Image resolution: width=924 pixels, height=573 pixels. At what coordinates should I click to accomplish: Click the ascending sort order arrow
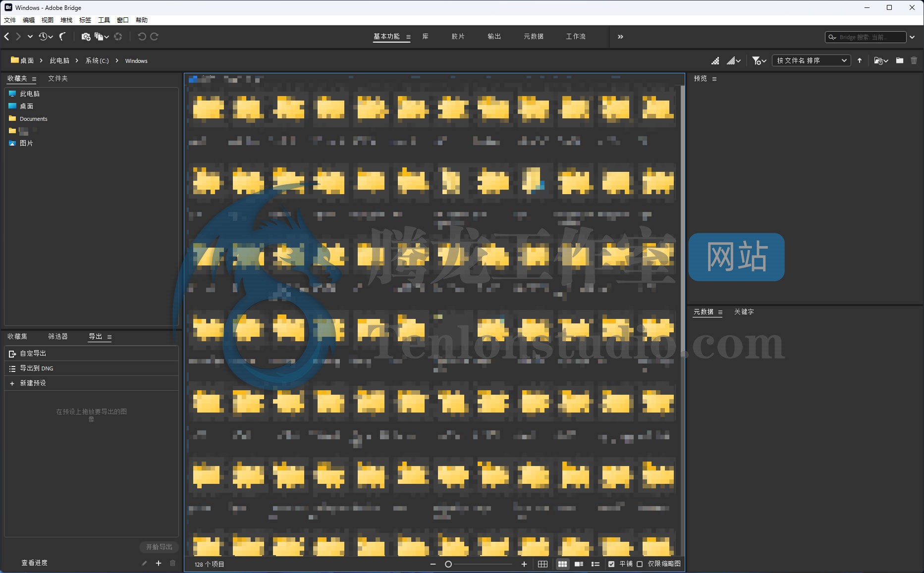860,60
